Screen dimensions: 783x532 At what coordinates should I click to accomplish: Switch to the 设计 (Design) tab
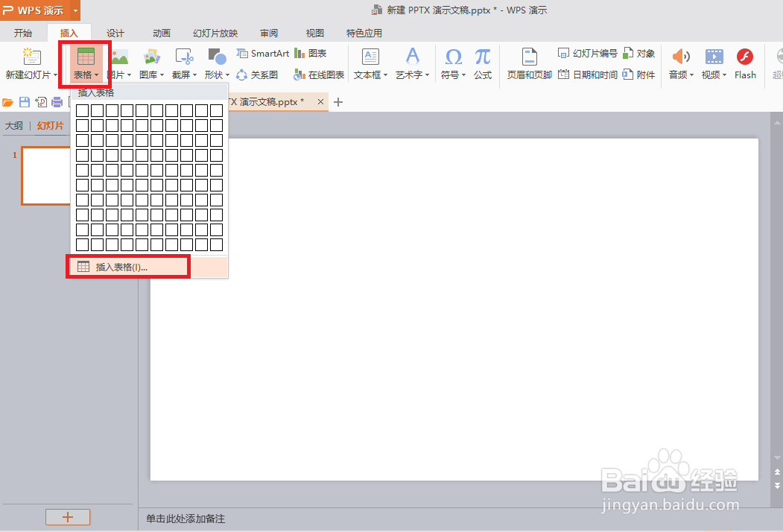(x=115, y=33)
